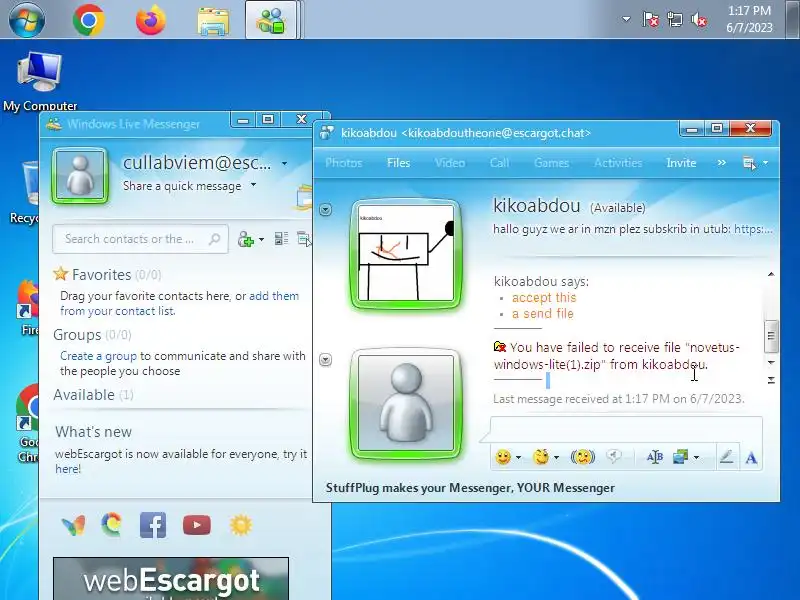Click the background picture icon in chat toolbar
The image size is (800, 600).
tap(680, 457)
